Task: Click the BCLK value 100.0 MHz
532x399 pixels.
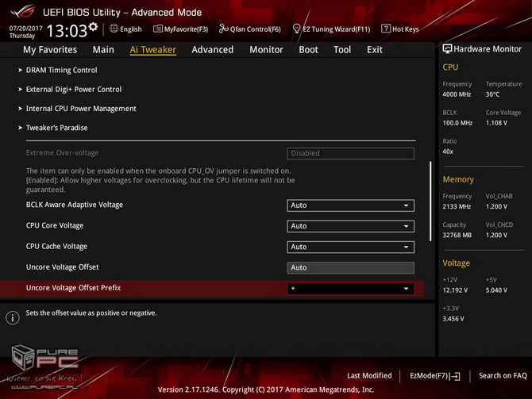Action: [x=457, y=123]
